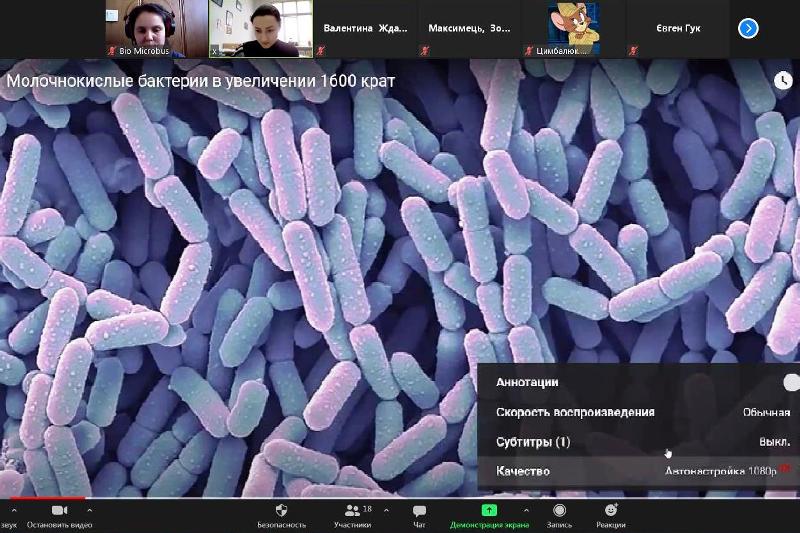The image size is (800, 533).
Task: Click the green Демонстрация экрана share icon
Action: tap(489, 510)
